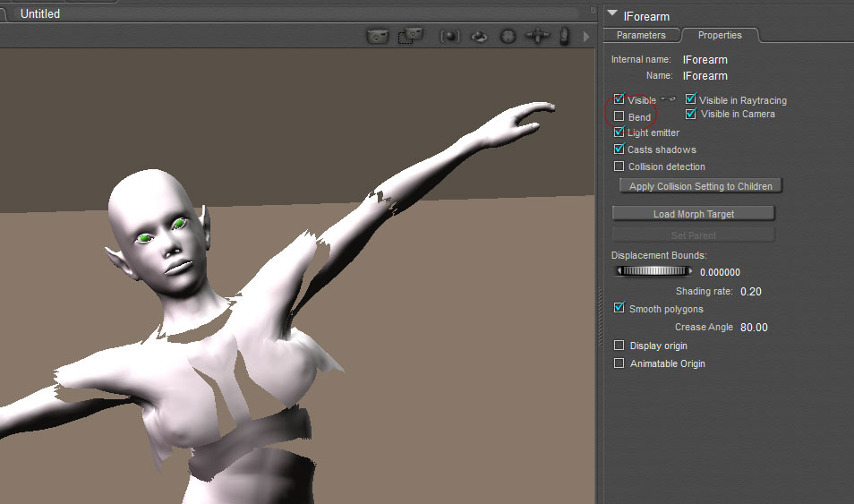Click the render camera icon
The image size is (854, 504).
click(x=378, y=36)
